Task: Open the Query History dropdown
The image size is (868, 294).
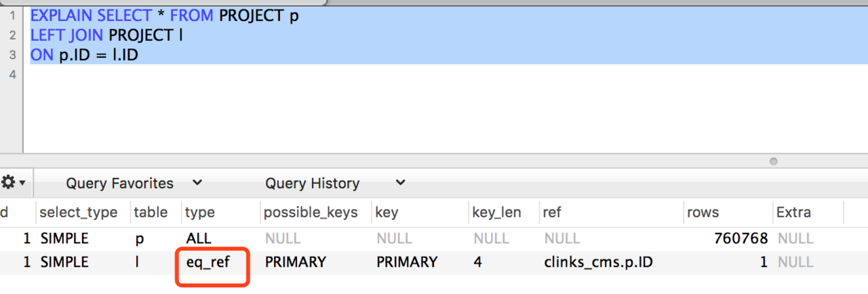Action: (335, 183)
